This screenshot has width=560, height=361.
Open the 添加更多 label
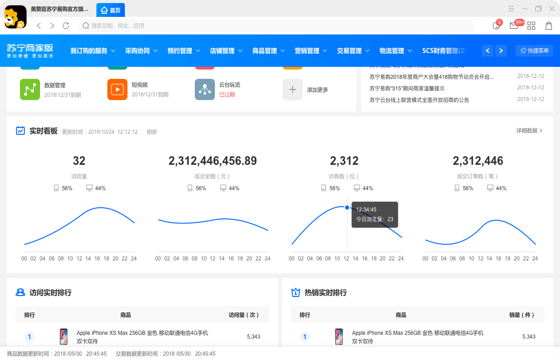pos(317,90)
